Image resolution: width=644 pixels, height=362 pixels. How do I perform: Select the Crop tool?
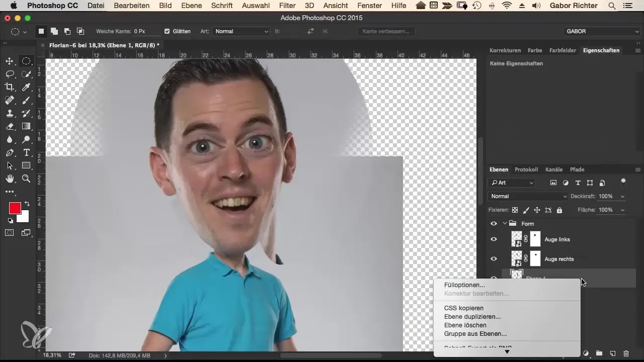click(x=10, y=87)
